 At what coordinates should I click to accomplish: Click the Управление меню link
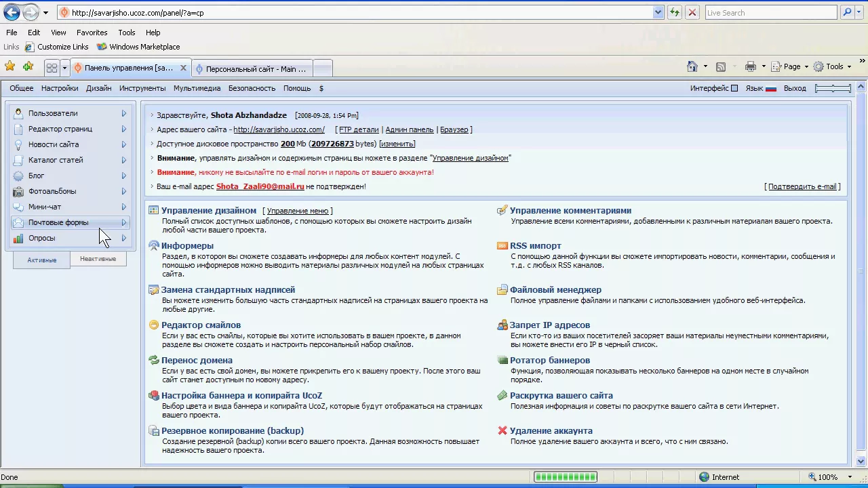click(x=298, y=211)
